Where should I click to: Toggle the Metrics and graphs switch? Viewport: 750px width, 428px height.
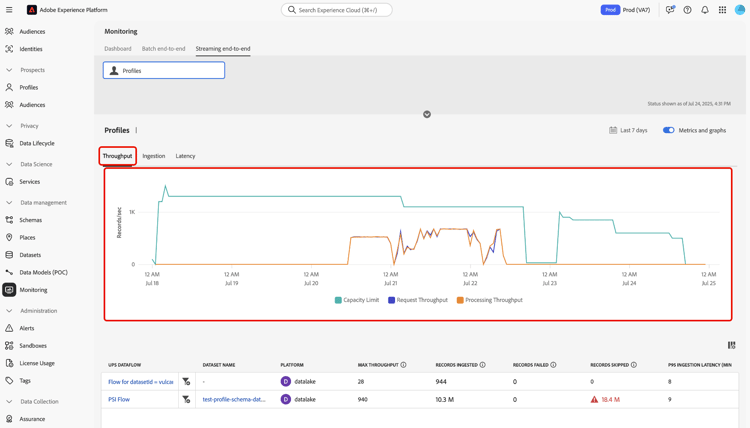(x=668, y=130)
